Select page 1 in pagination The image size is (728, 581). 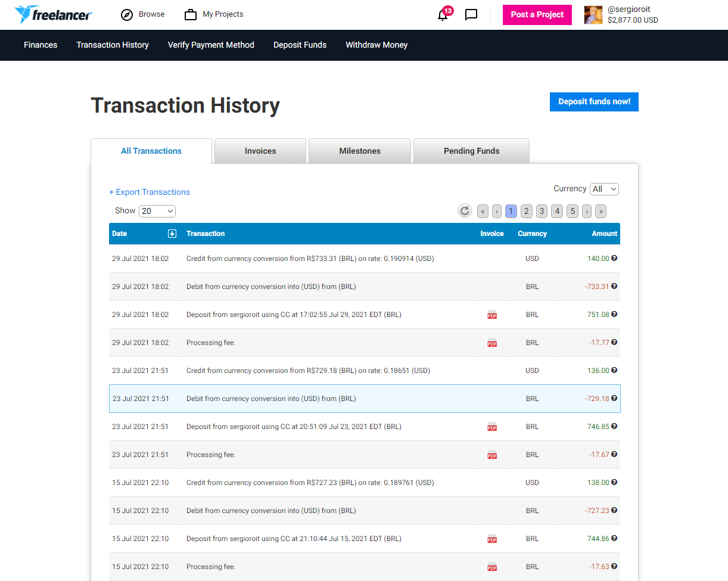coord(511,211)
